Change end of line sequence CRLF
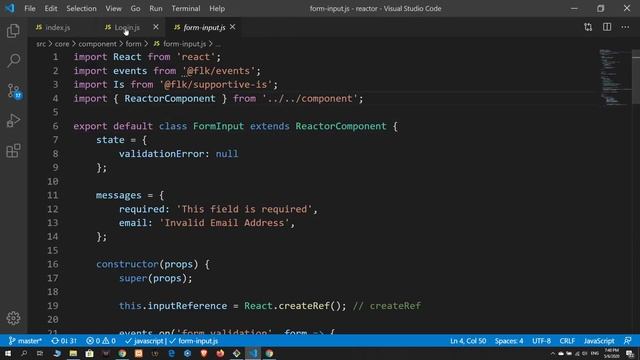The height and width of the screenshot is (360, 640). pyautogui.click(x=567, y=341)
